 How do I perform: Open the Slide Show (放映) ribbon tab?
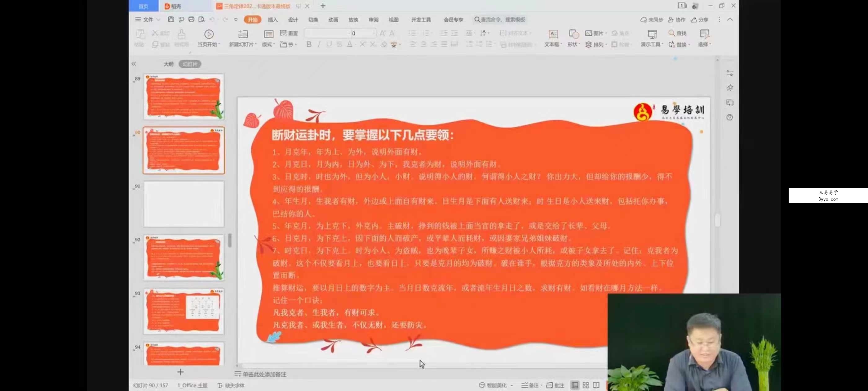(x=353, y=20)
